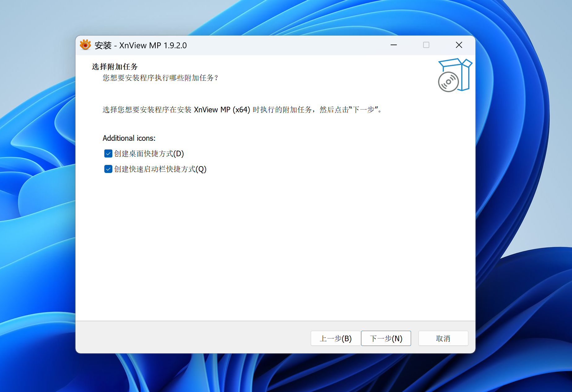Proceed with the 下一步(N) button
The width and height of the screenshot is (572, 392).
pos(386,338)
